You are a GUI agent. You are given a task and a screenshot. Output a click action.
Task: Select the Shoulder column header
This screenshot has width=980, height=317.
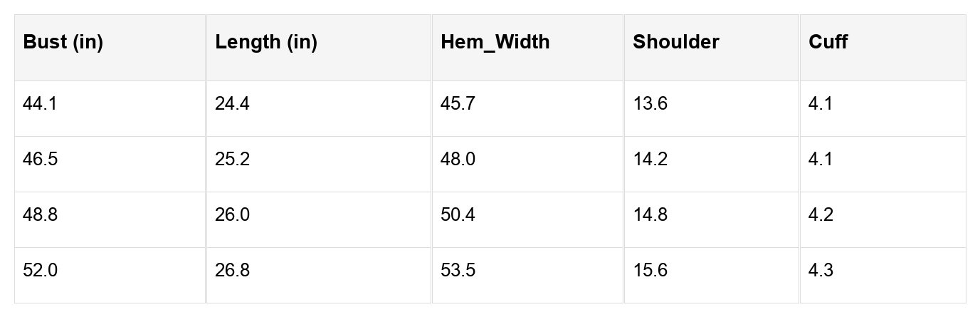click(675, 42)
